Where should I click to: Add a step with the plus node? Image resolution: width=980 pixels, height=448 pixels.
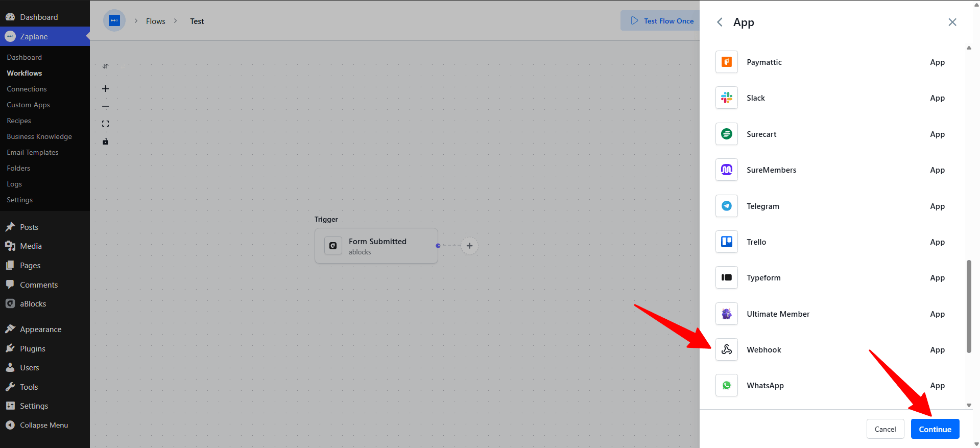pos(469,246)
